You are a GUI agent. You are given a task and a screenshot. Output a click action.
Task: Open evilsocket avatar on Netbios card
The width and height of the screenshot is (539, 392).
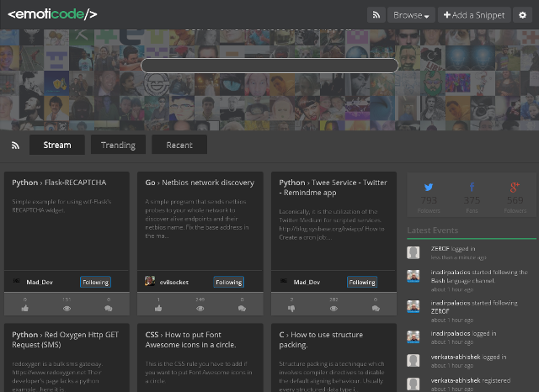[150, 281]
